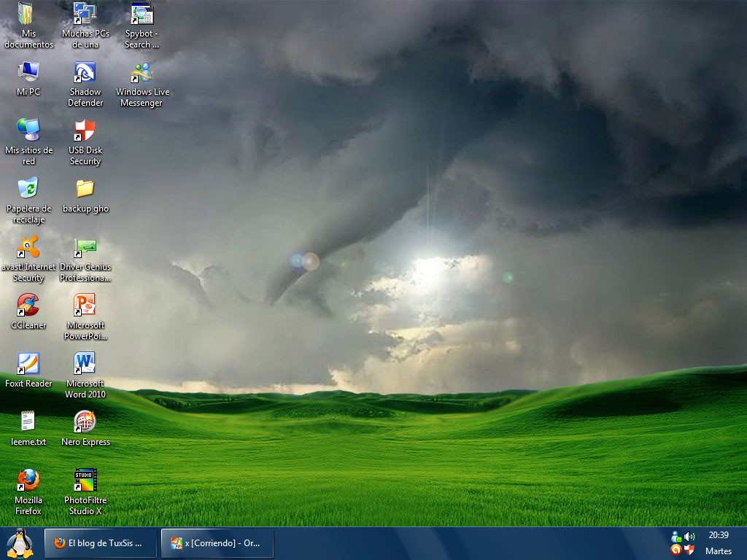
Task: Open Mozilla Firefox from the desktop
Action: point(28,480)
